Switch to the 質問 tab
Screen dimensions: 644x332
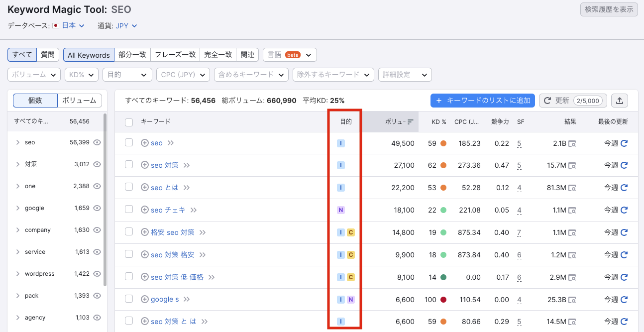pos(48,54)
